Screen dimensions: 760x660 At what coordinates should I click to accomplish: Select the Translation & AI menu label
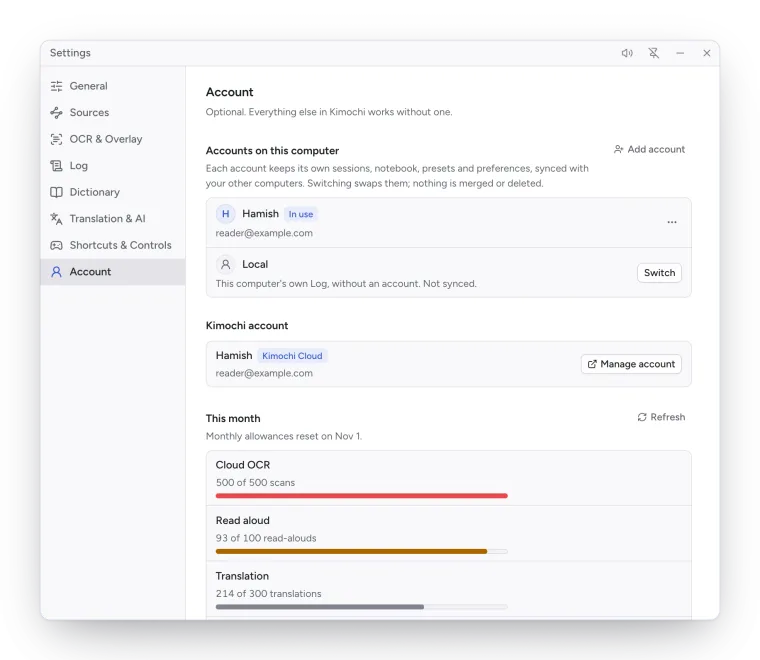point(108,219)
